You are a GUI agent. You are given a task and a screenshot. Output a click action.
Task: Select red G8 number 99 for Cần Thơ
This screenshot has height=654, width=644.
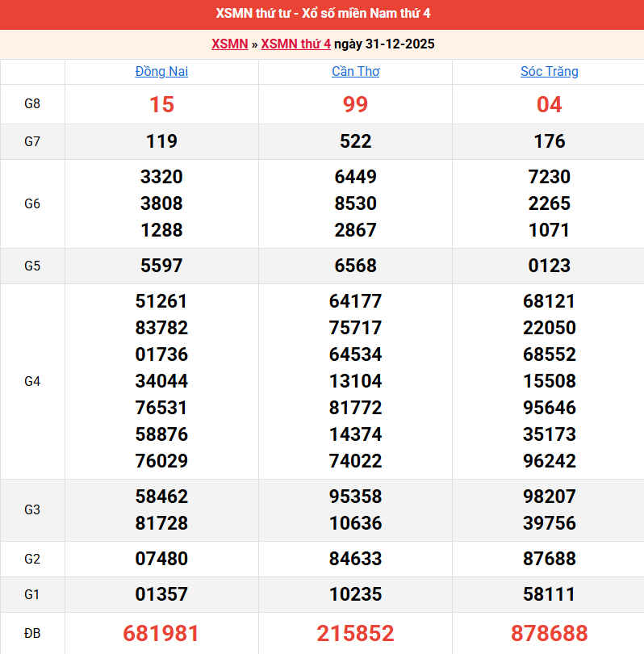click(355, 105)
